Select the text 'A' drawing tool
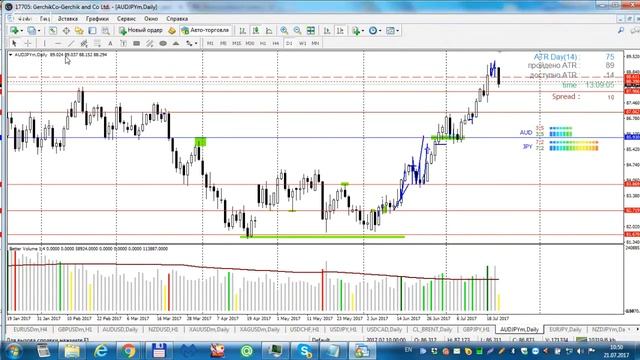The height and width of the screenshot is (360, 640). tap(110, 43)
